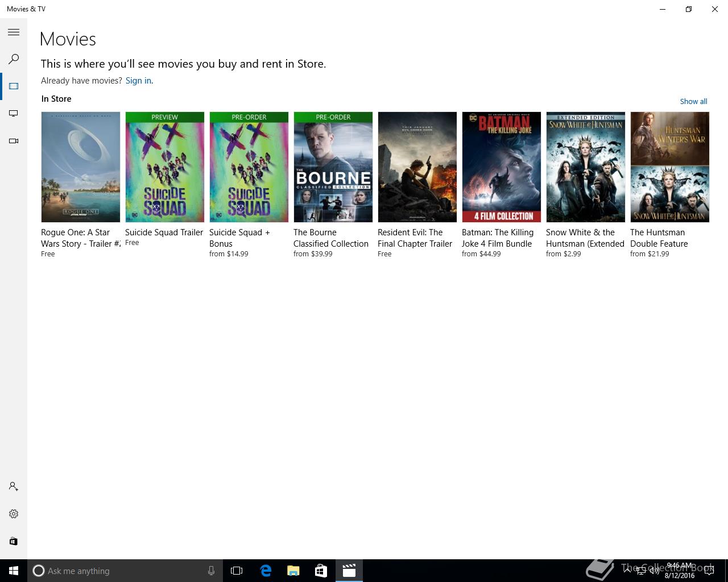
Task: Click the Cortana 'Ask me anything' search box
Action: pyautogui.click(x=125, y=571)
